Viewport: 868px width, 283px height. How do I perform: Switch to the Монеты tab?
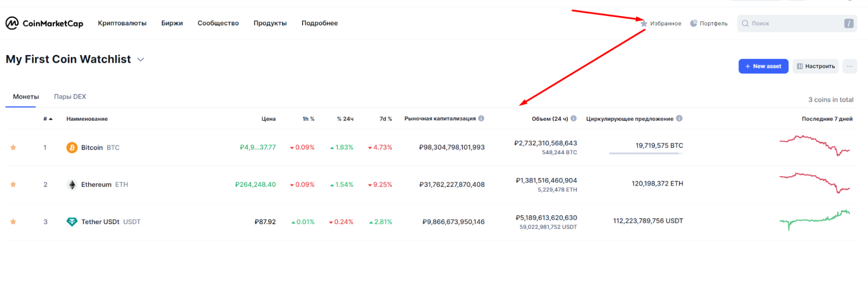26,97
